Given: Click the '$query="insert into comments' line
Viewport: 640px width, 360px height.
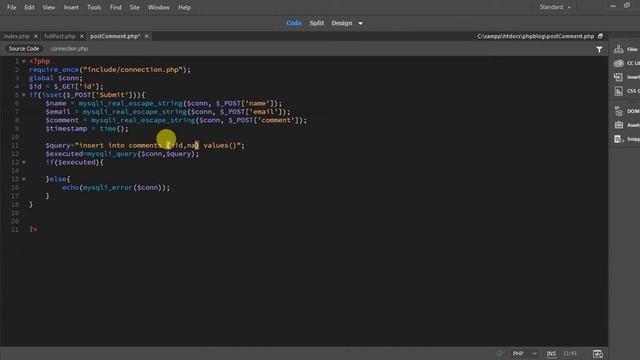Looking at the screenshot, I should coord(145,145).
